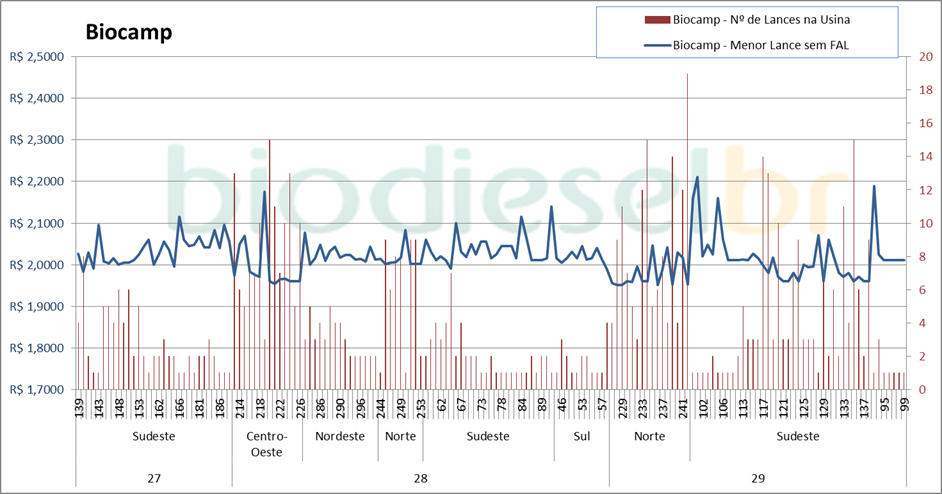Select the R$ 2,3000 left axis label
Screen dimensions: 942x494
[x=35, y=140]
